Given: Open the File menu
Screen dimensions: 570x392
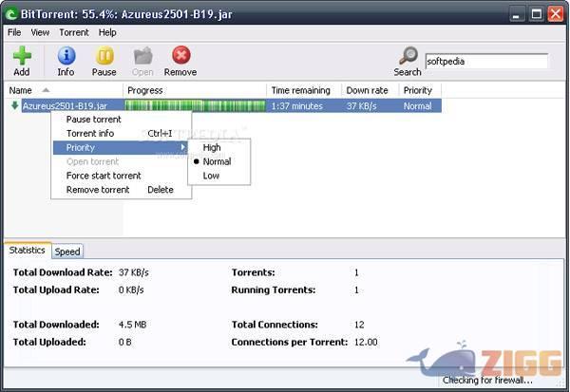Looking at the screenshot, I should point(14,32).
